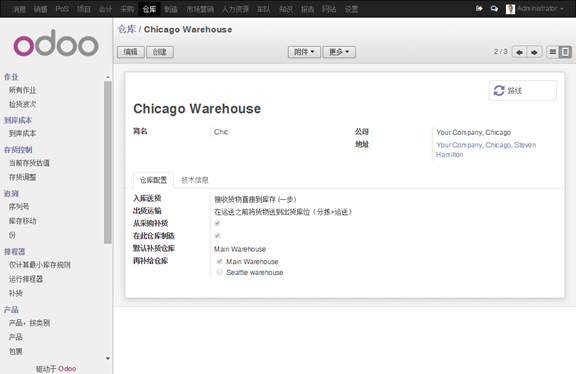Open the 车队 menu
The height and width of the screenshot is (374, 576).
[264, 9]
